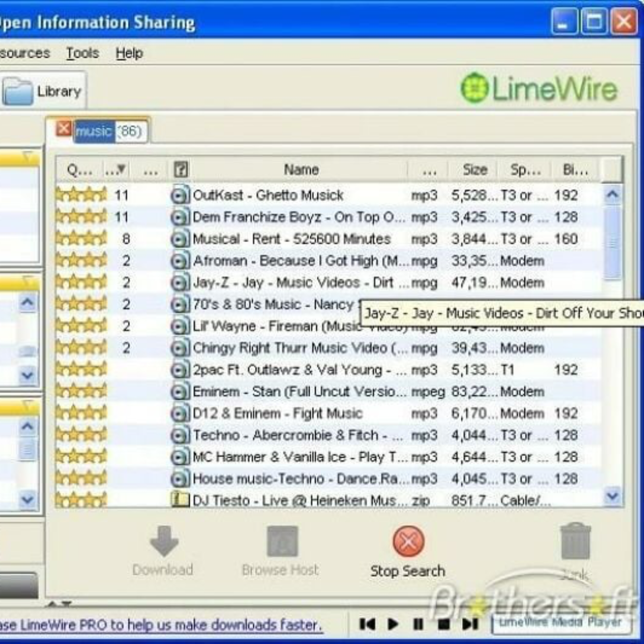644x644 pixels.
Task: Click file icon of Eminem - Stan row
Action: tap(180, 391)
